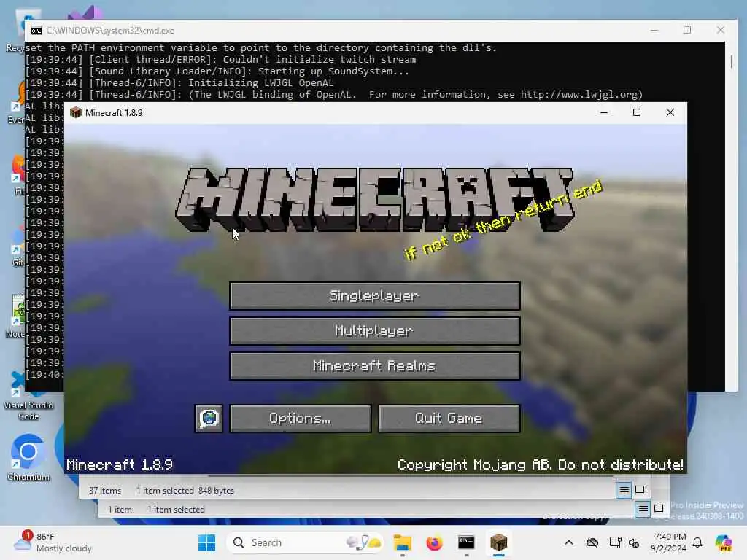
Task: Open Windows Start menu
Action: (206, 542)
